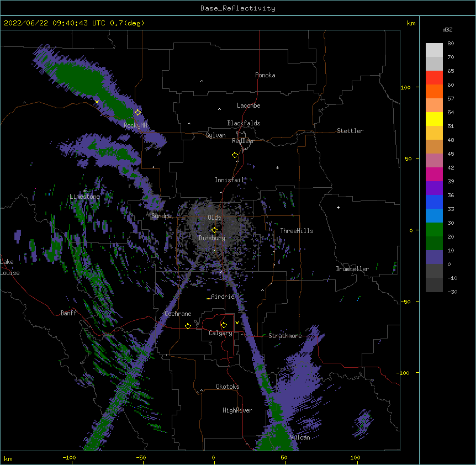
Task: Click the white asterisk marker east of Innisfail
Action: [277, 168]
